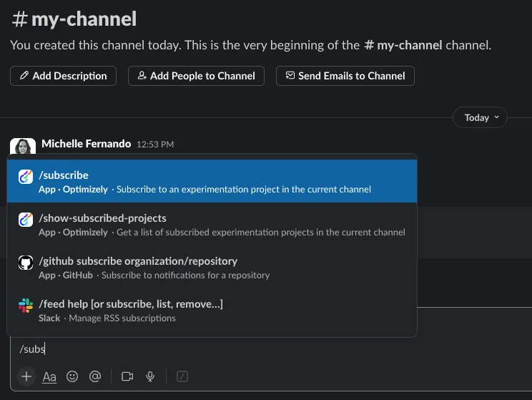Open the emoji picker smiley icon
Viewport: 532px width, 400px height.
tap(72, 376)
